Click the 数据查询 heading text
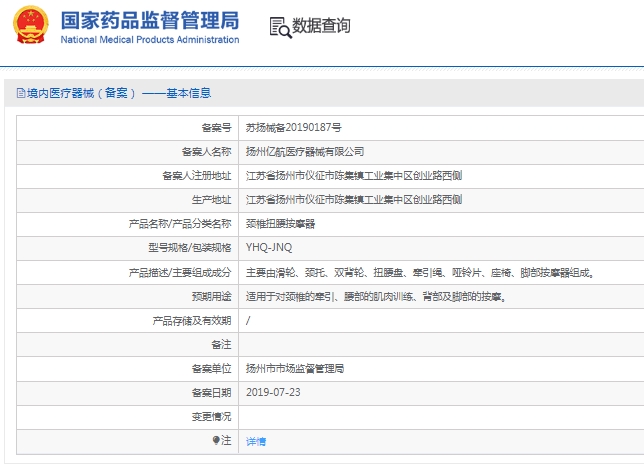 point(321,25)
